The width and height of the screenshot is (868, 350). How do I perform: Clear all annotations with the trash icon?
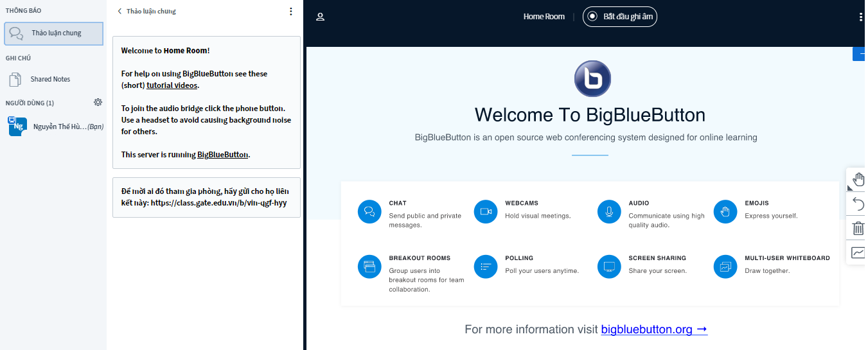pos(858,228)
